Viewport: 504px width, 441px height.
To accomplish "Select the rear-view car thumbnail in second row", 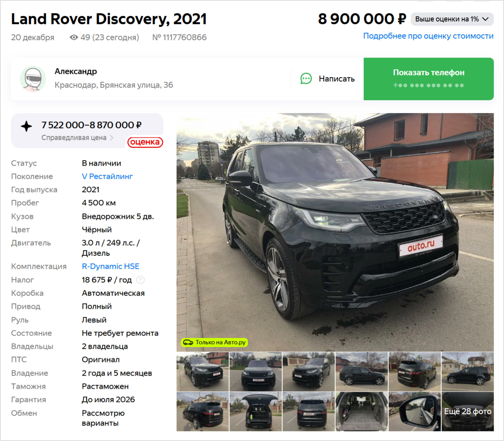I will click(308, 411).
